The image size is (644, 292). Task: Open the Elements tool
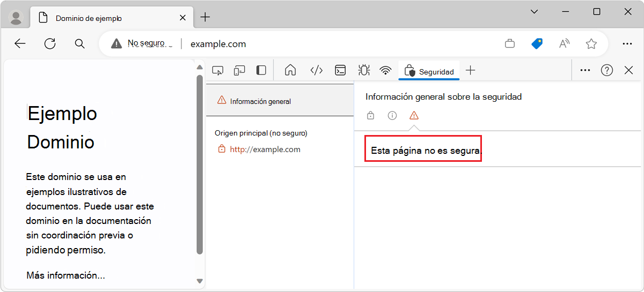317,70
